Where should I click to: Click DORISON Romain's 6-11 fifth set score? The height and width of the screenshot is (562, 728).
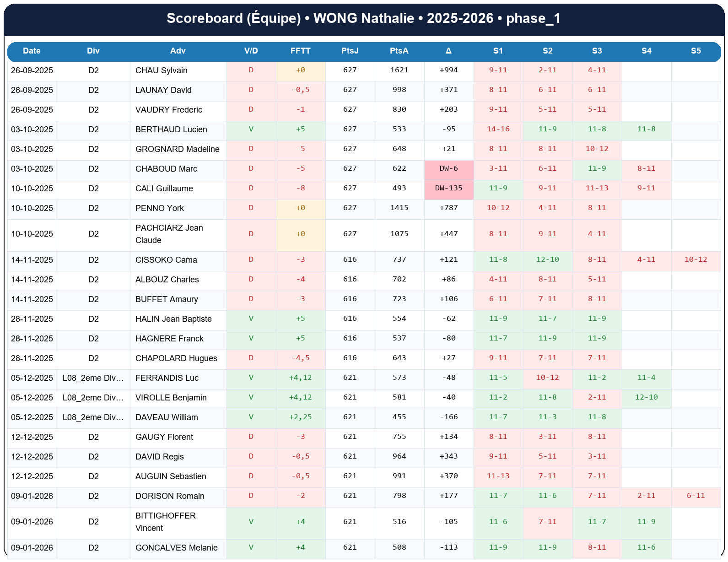coord(696,496)
